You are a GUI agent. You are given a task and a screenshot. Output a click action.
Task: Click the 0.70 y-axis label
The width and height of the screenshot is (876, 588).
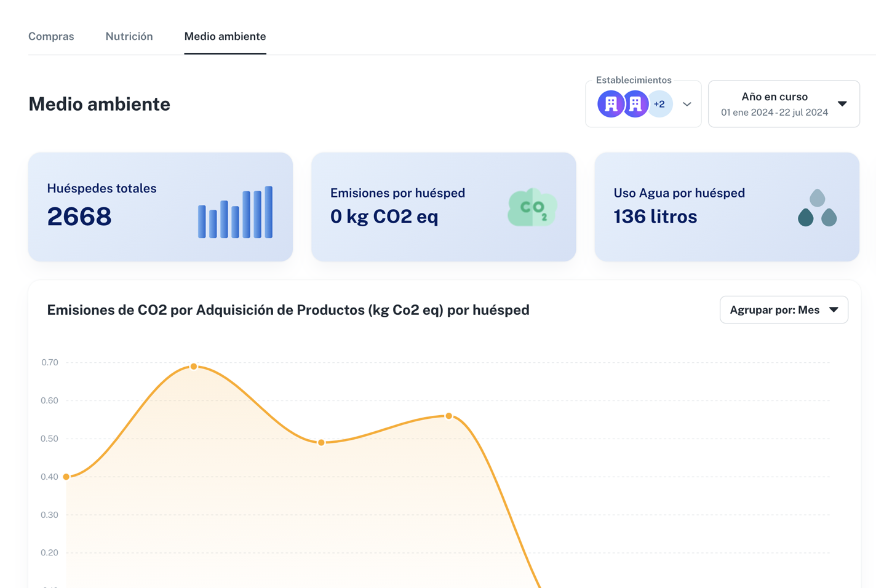(x=50, y=362)
